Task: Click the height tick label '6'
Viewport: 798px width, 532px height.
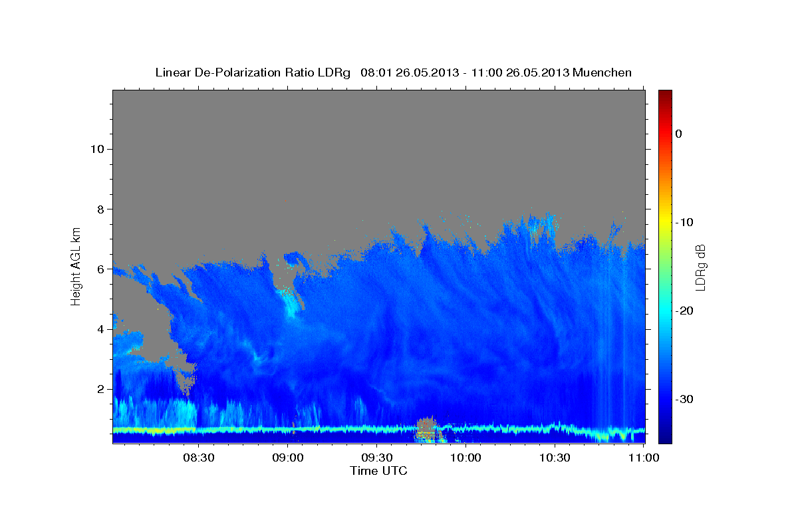Action: 99,269
